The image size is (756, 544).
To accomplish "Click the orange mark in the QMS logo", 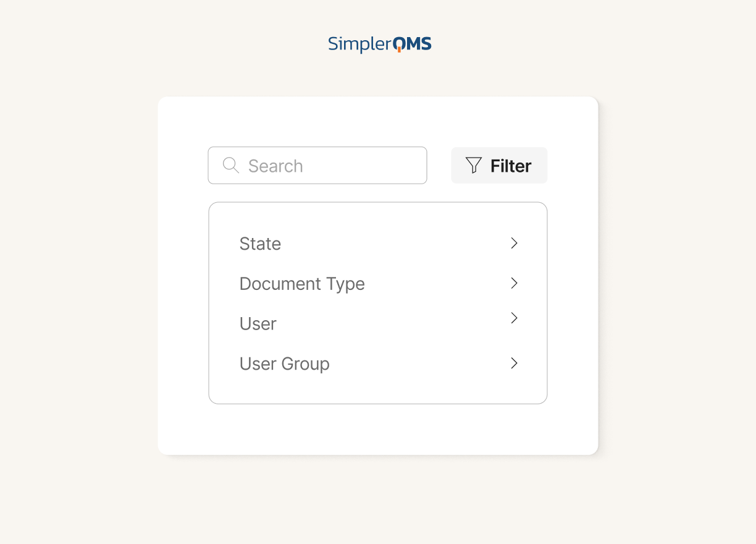I will (x=399, y=49).
